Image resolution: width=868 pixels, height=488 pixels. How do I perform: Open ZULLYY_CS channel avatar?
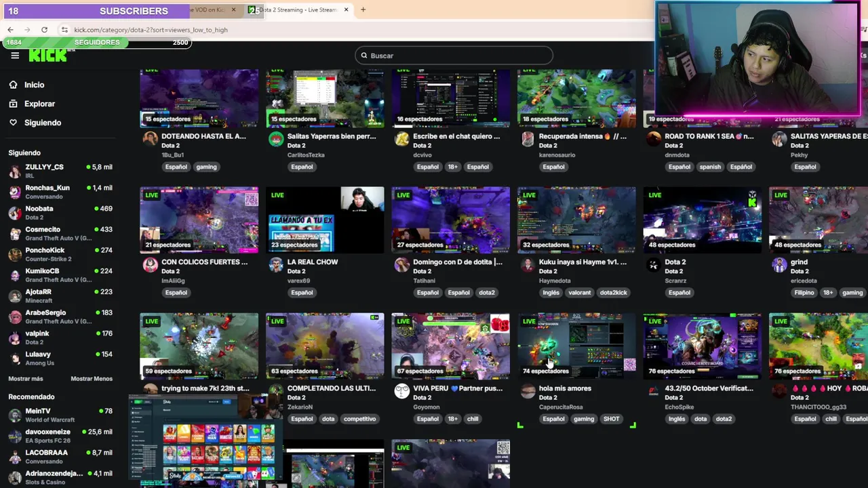pyautogui.click(x=15, y=171)
